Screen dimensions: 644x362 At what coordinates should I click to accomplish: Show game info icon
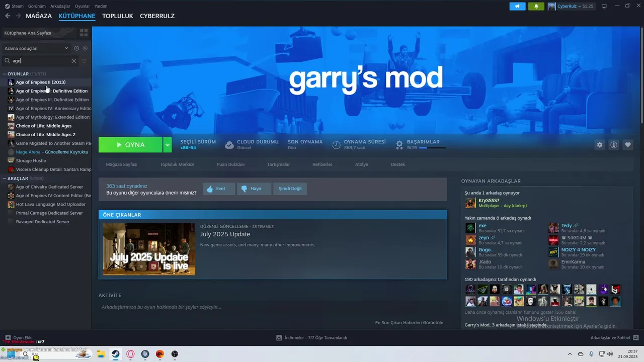[614, 145]
